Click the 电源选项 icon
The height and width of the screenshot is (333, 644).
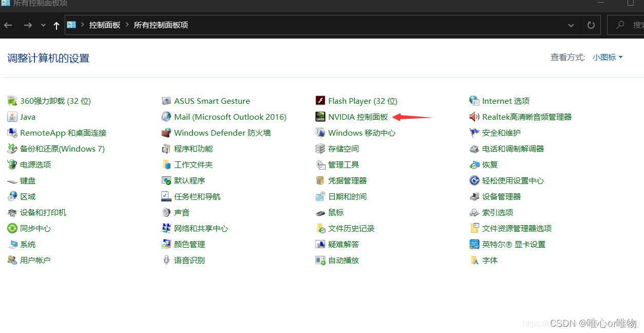12,164
